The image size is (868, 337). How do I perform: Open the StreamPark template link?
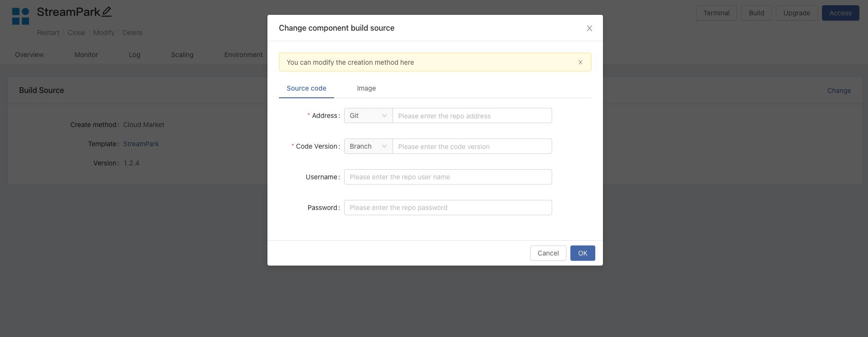141,144
